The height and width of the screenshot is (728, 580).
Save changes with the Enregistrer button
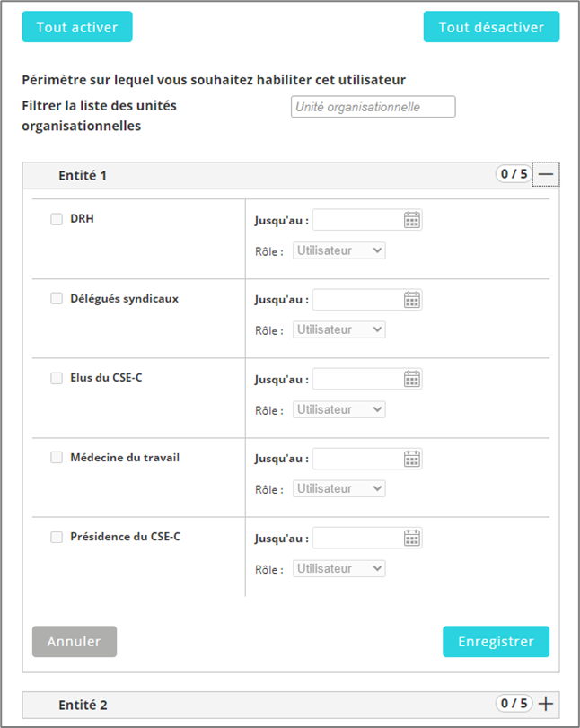click(496, 642)
